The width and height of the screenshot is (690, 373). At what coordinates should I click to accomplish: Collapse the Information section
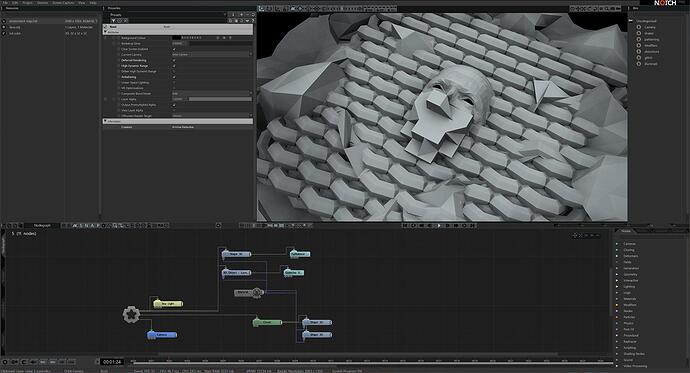pyautogui.click(x=105, y=121)
